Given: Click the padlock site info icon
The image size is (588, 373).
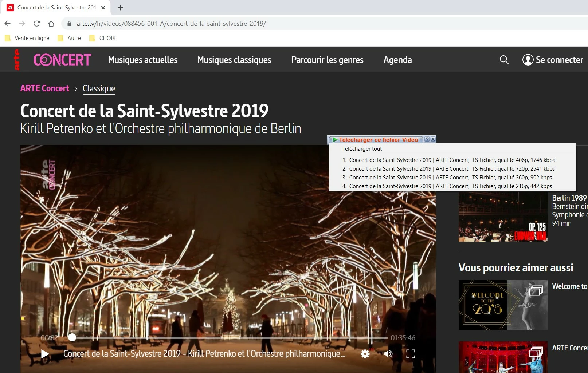Looking at the screenshot, I should click(x=69, y=24).
